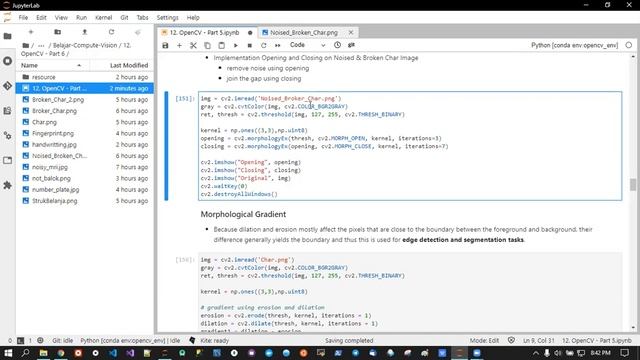The width and height of the screenshot is (640, 360).
Task: Upload files using the upload icon
Action: click(84, 32)
